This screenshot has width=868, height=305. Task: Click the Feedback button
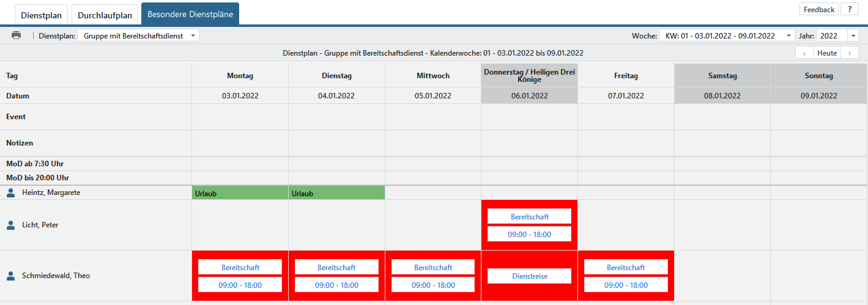818,9
